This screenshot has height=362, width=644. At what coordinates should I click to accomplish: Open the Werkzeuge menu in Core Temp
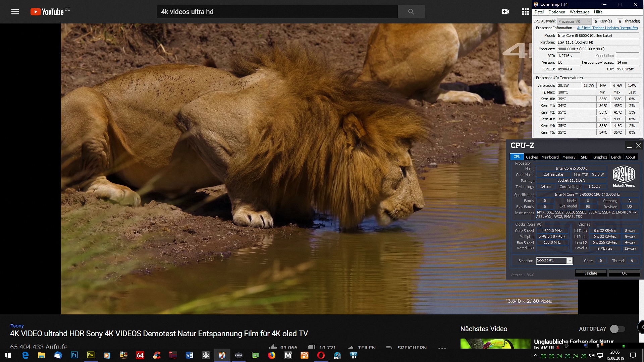tap(579, 12)
